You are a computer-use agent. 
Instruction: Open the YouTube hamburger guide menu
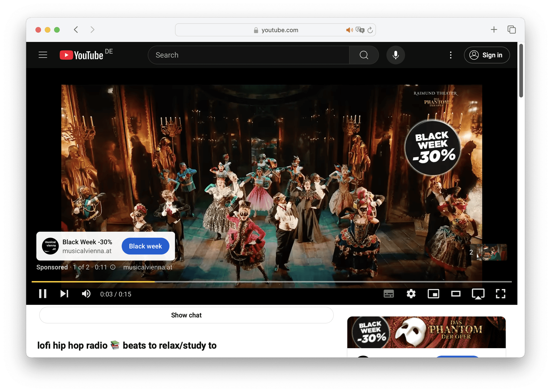43,55
